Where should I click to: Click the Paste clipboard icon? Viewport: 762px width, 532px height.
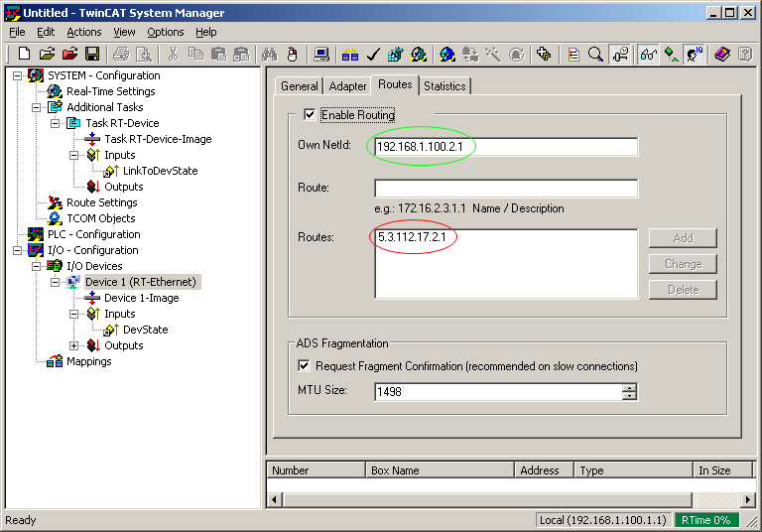coord(218,54)
